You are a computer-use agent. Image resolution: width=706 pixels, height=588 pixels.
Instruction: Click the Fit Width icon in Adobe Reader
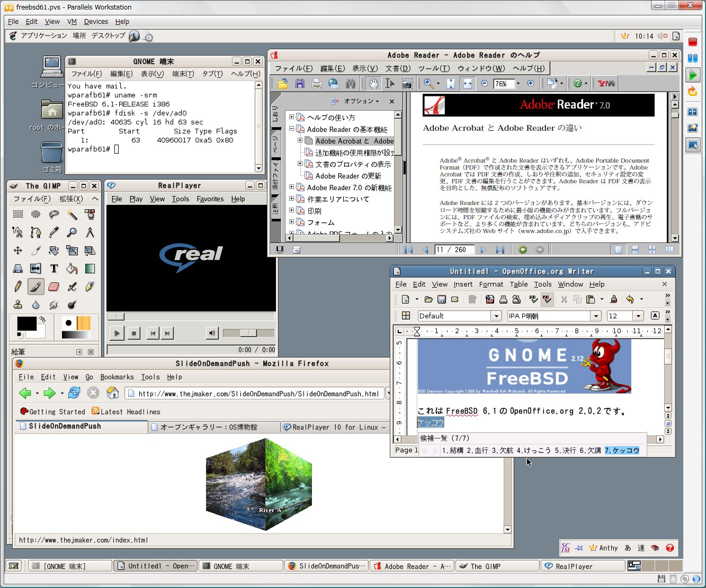(x=468, y=84)
